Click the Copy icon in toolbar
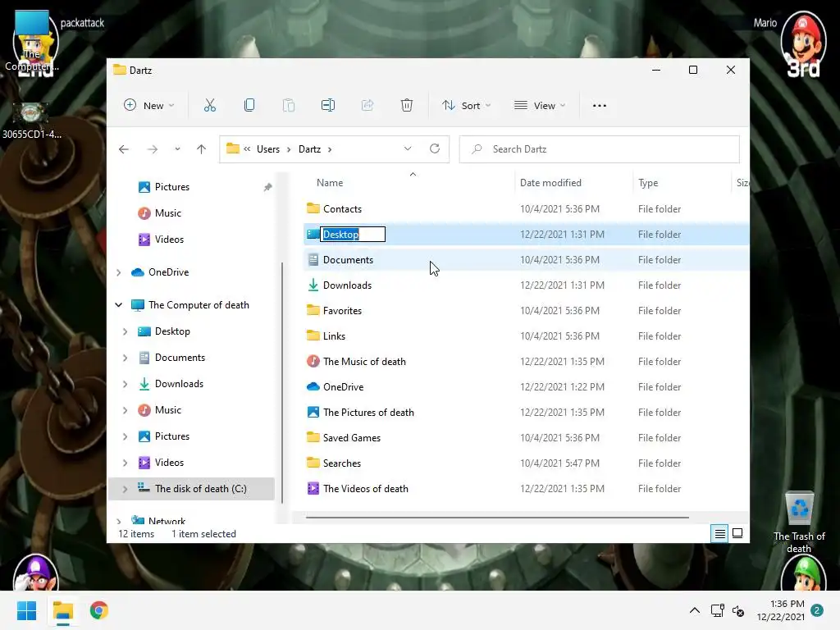The height and width of the screenshot is (630, 840). click(x=249, y=106)
